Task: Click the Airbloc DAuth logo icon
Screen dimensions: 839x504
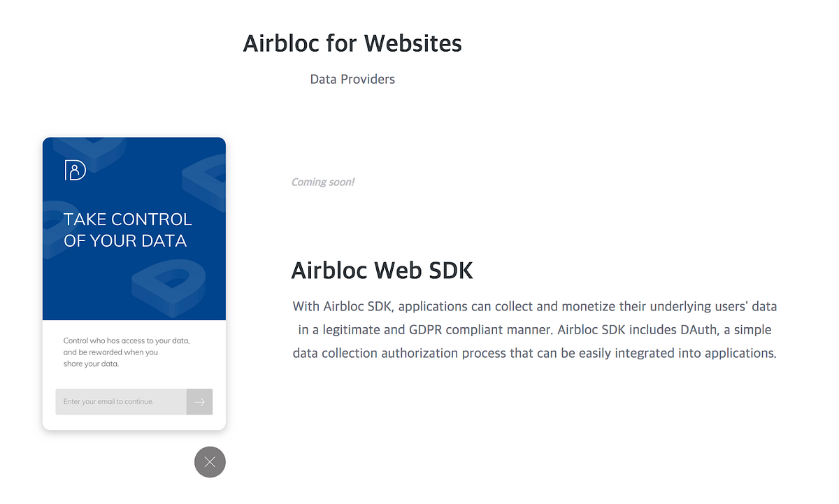Action: [x=75, y=170]
